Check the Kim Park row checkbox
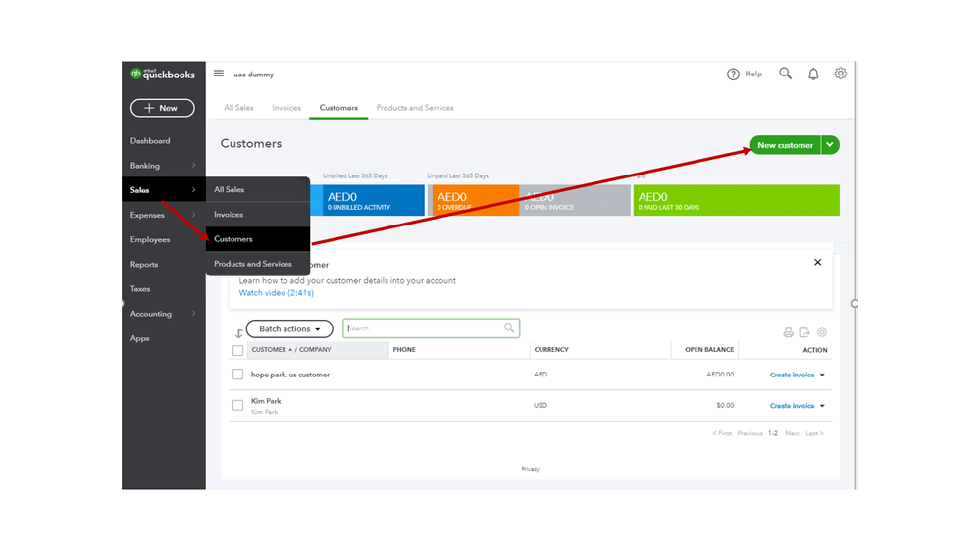 [238, 406]
